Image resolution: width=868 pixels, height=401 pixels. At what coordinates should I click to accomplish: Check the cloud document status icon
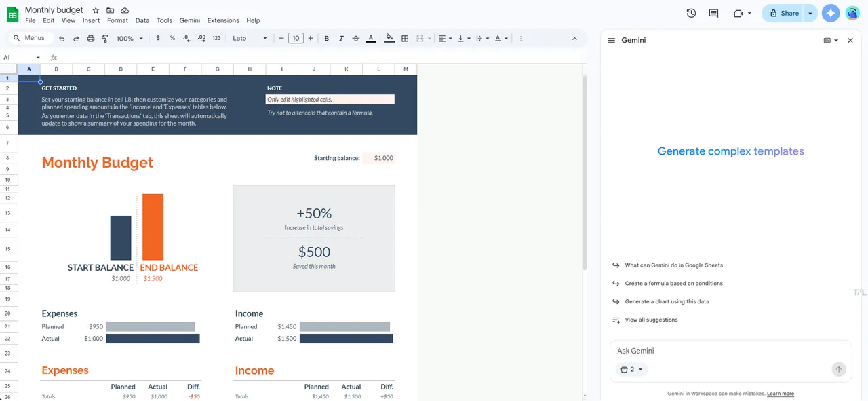point(125,10)
